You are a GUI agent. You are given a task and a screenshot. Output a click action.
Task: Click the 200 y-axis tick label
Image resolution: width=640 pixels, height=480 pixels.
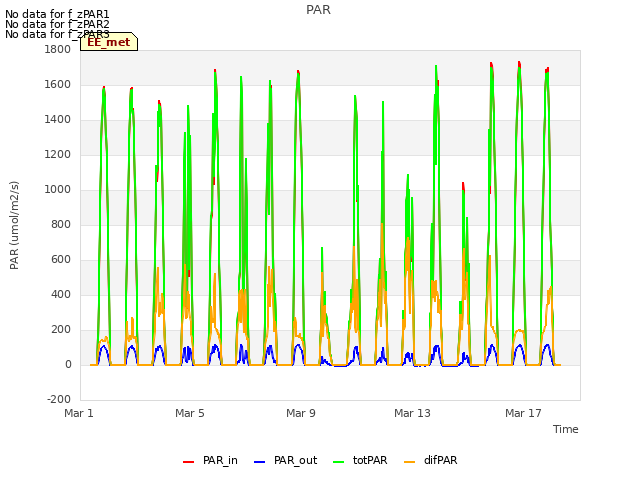tap(61, 329)
